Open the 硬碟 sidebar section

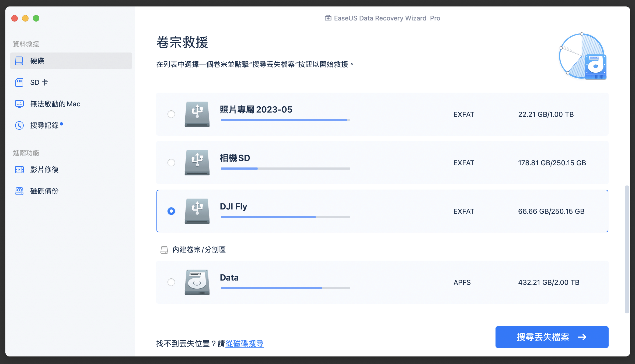(x=71, y=61)
